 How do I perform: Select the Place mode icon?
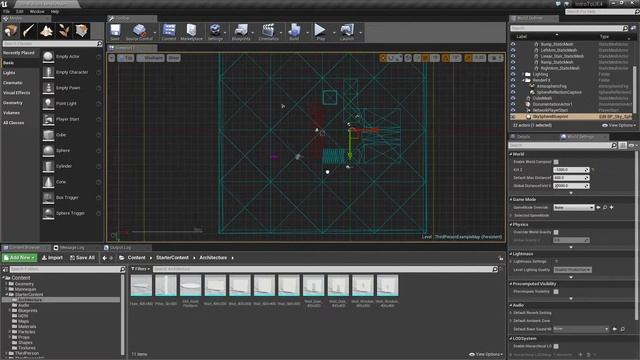11,31
